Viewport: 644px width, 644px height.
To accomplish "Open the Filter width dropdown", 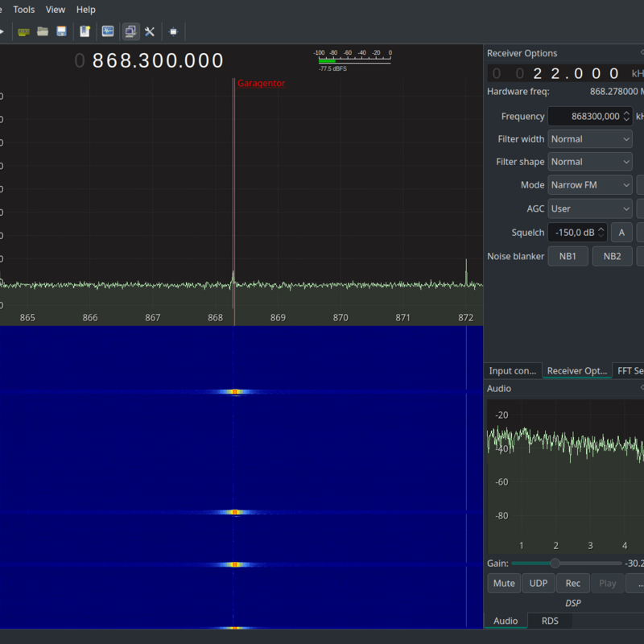I will pyautogui.click(x=590, y=139).
